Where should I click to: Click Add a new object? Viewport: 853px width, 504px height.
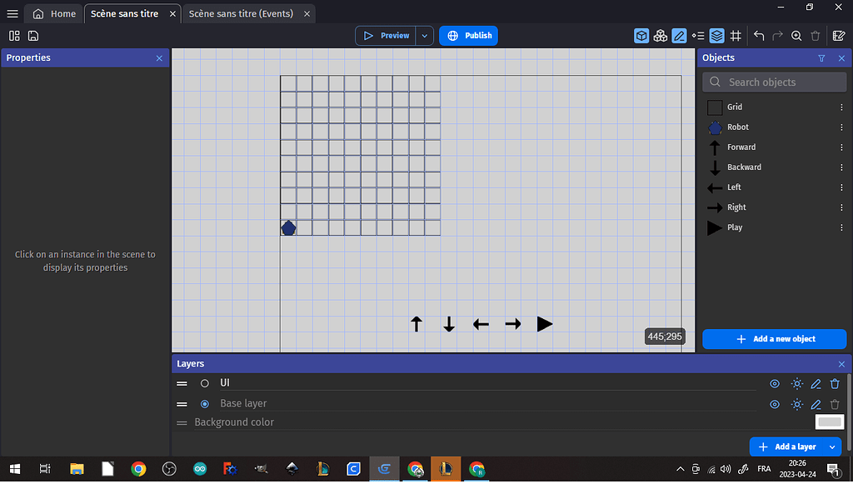point(774,339)
